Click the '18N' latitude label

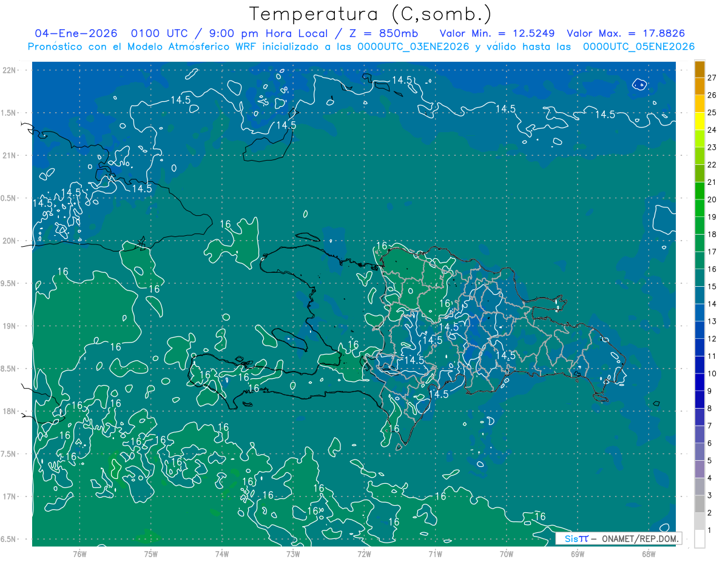[x=8, y=411]
